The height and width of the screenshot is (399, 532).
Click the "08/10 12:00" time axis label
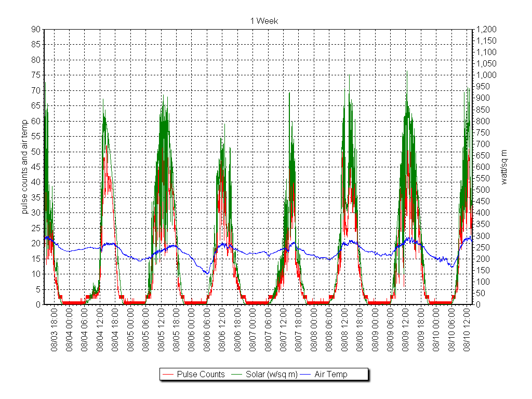[467, 330]
